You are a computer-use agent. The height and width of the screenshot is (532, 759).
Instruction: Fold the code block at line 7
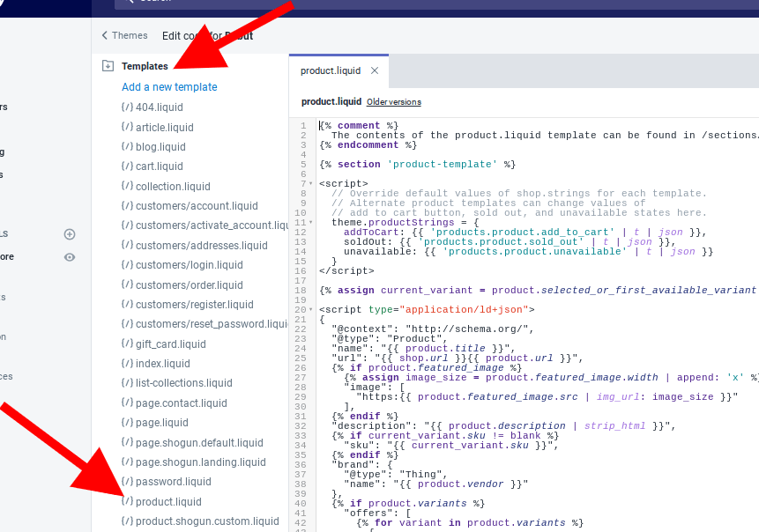[x=311, y=184]
